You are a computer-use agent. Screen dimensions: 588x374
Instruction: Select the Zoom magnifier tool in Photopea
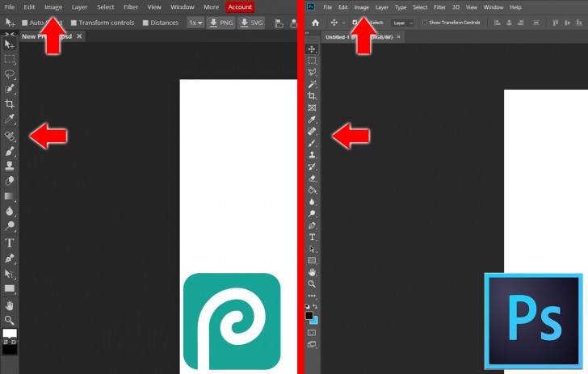point(10,321)
